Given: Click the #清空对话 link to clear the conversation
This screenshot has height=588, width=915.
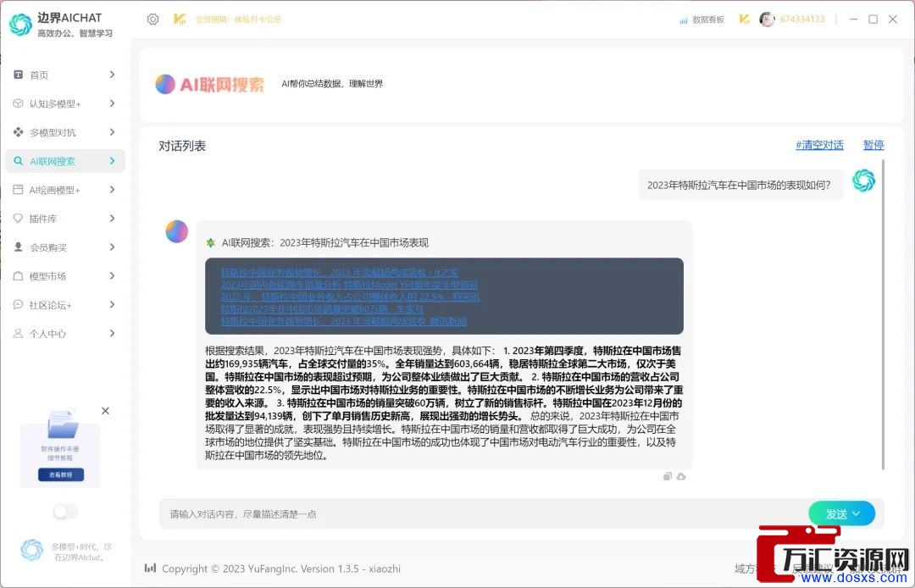Looking at the screenshot, I should coord(819,145).
